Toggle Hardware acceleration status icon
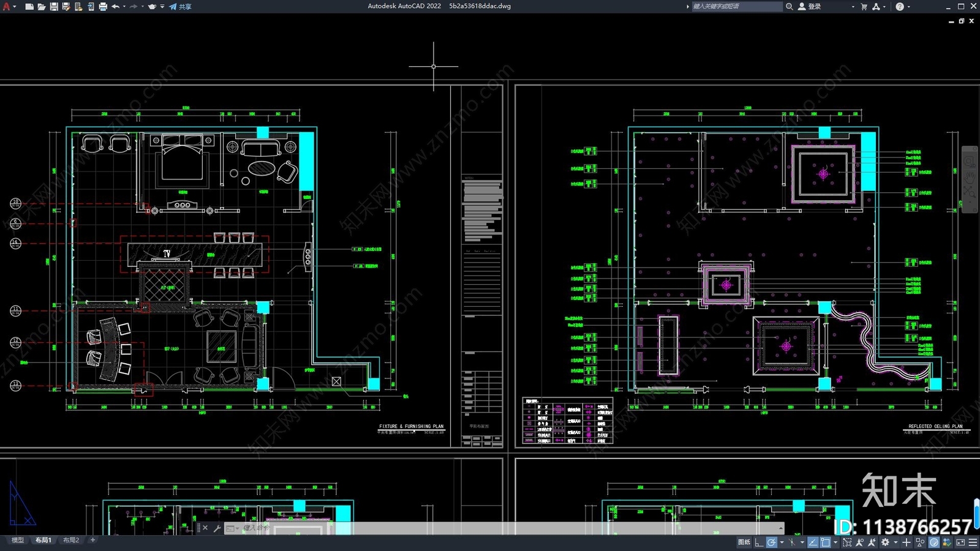The height and width of the screenshot is (551, 980). tap(934, 542)
